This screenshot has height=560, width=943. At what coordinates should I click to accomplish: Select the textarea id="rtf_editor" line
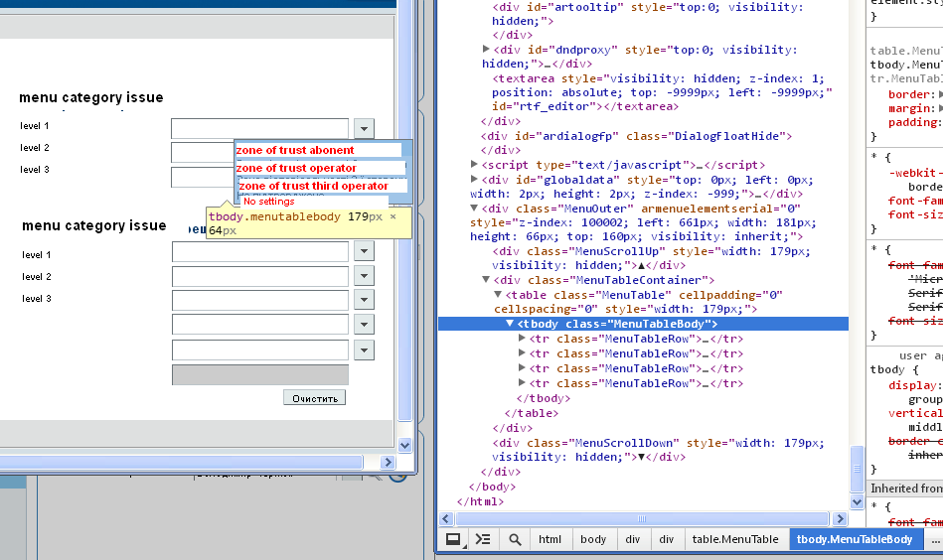662,92
